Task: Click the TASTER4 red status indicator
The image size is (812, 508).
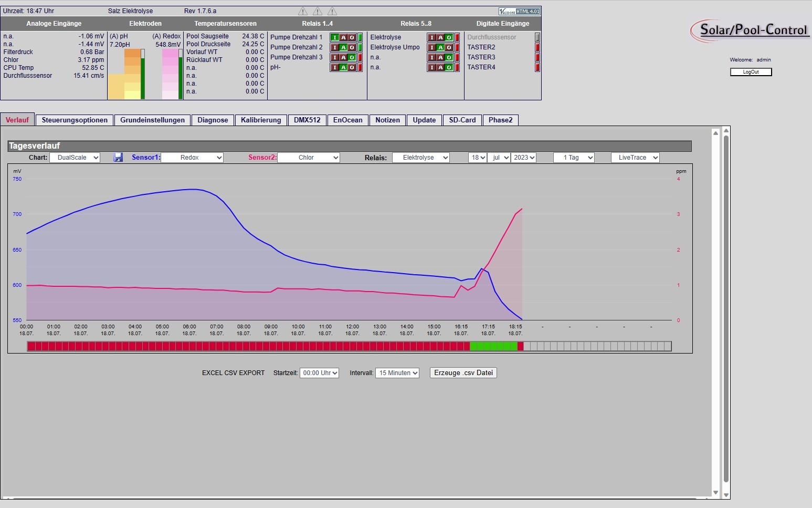Action: 537,67
